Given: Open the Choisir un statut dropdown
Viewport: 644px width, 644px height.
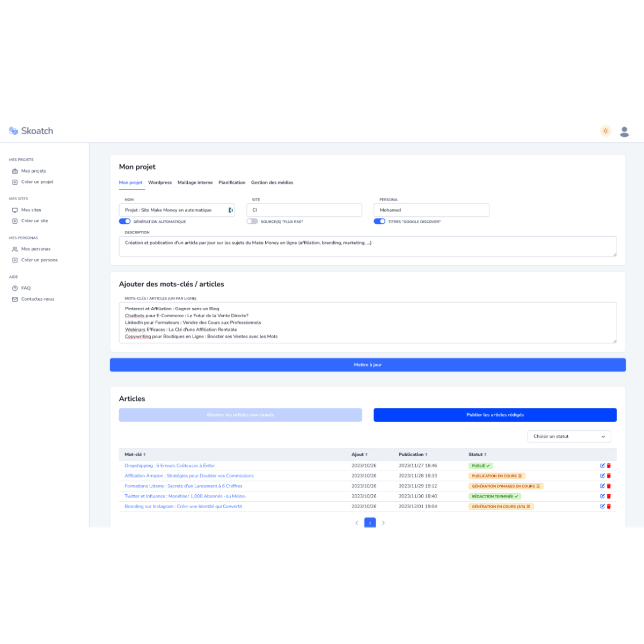Looking at the screenshot, I should click(x=569, y=436).
